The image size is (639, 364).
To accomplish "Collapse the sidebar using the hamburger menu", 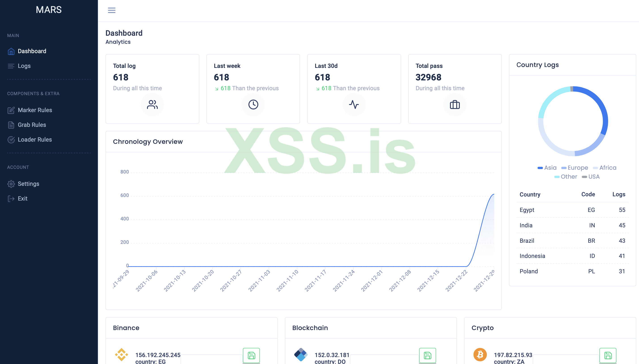I will (111, 10).
